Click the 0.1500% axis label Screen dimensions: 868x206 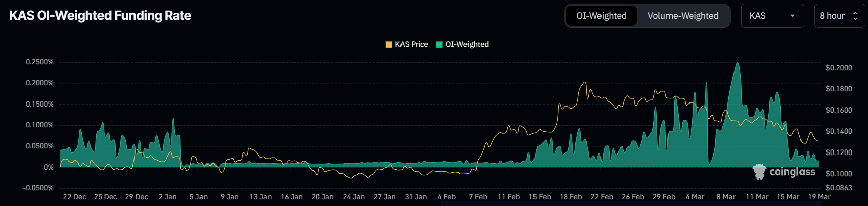point(40,104)
